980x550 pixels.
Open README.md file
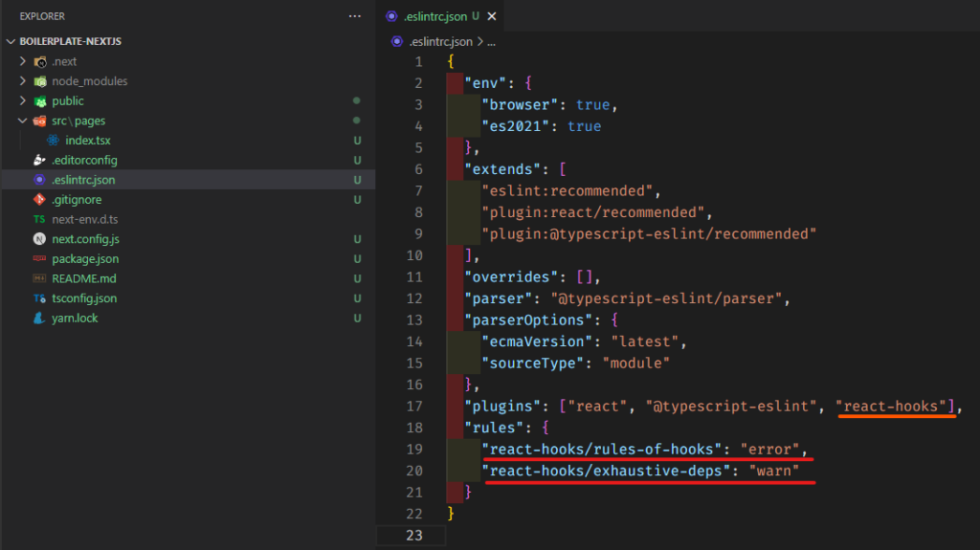pos(84,278)
